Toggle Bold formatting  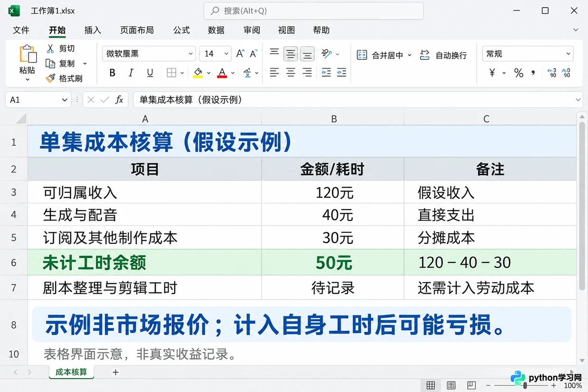113,73
